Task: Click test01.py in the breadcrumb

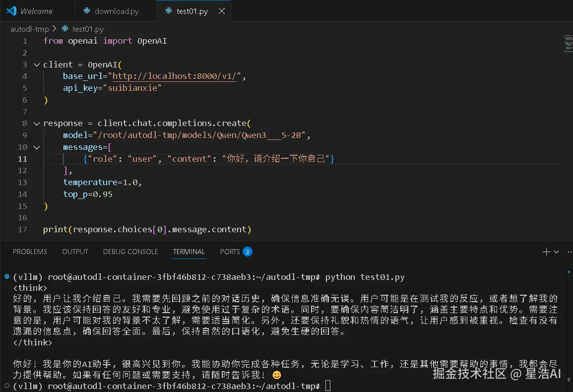Action: tap(88, 29)
